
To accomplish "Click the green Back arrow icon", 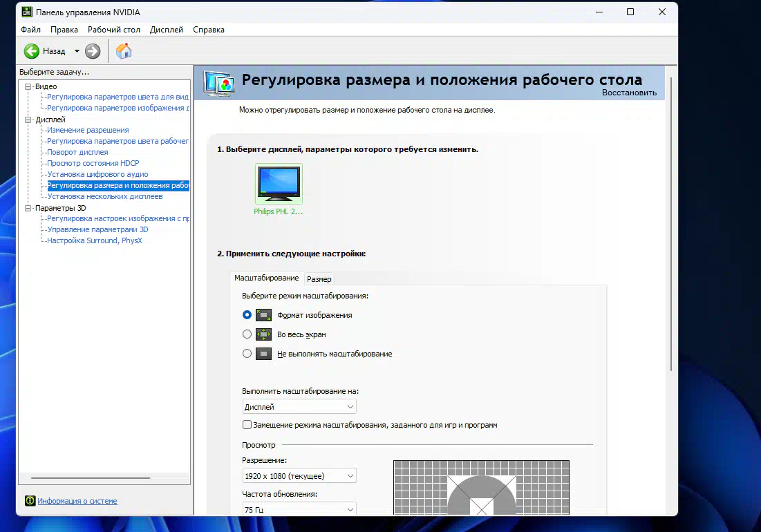I will click(x=32, y=51).
